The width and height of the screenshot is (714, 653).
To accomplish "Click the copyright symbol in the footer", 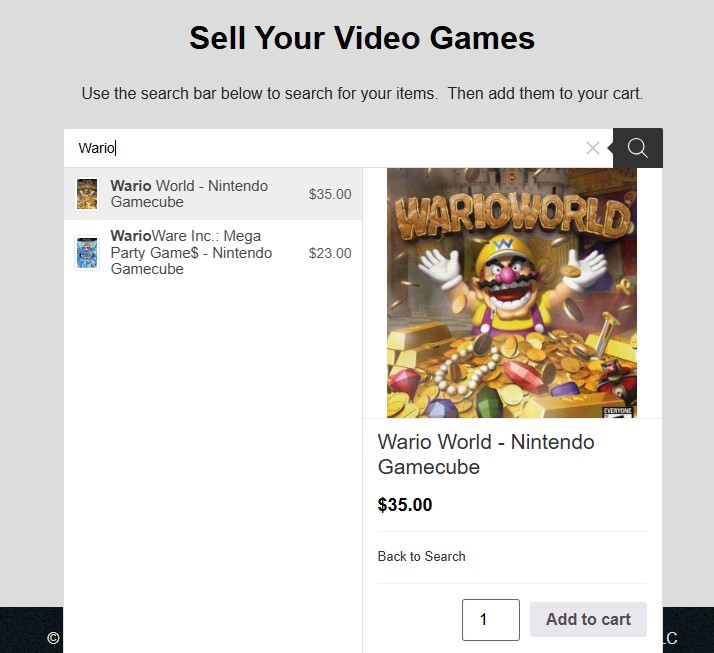I will (x=53, y=638).
